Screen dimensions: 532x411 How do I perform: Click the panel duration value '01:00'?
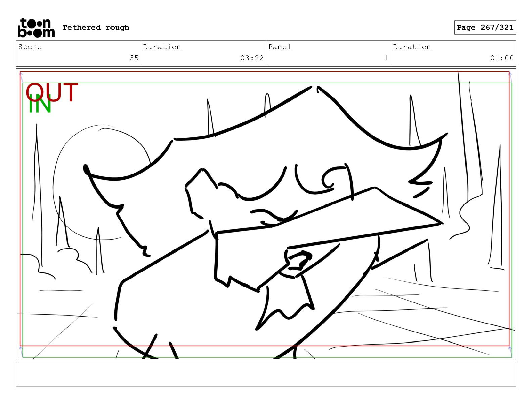point(502,58)
